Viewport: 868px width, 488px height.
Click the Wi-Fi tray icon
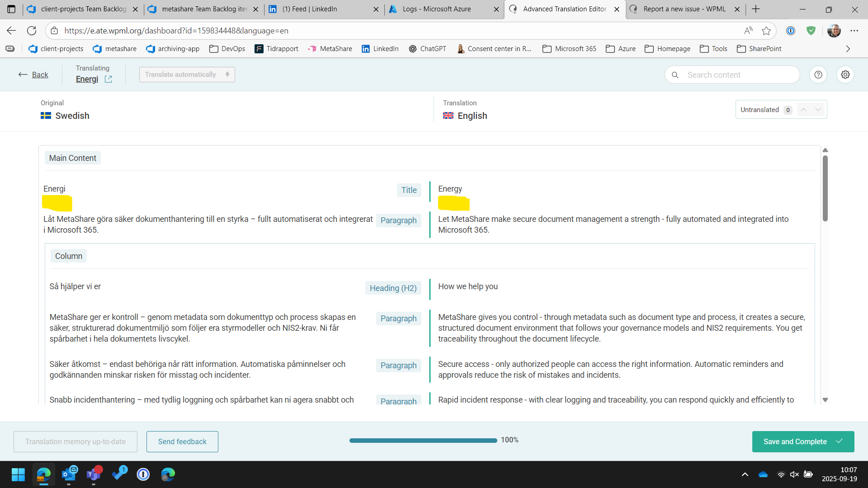point(781,474)
